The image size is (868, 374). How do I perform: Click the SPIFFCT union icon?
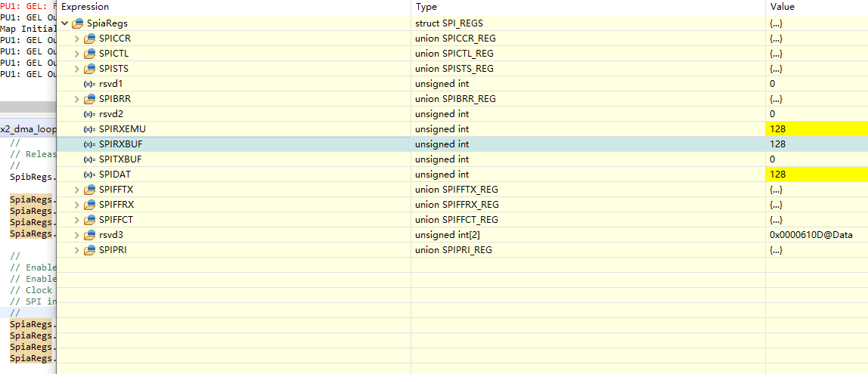(x=90, y=220)
